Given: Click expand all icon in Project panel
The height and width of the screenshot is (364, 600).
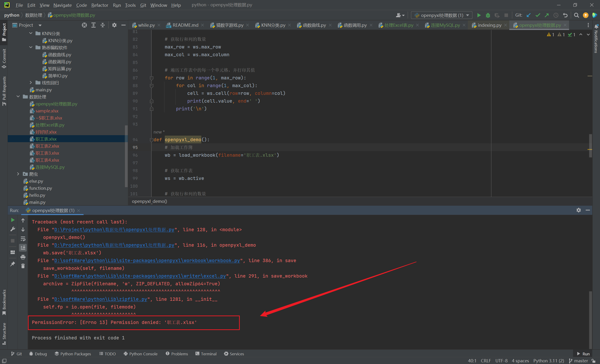Looking at the screenshot, I should click(94, 25).
